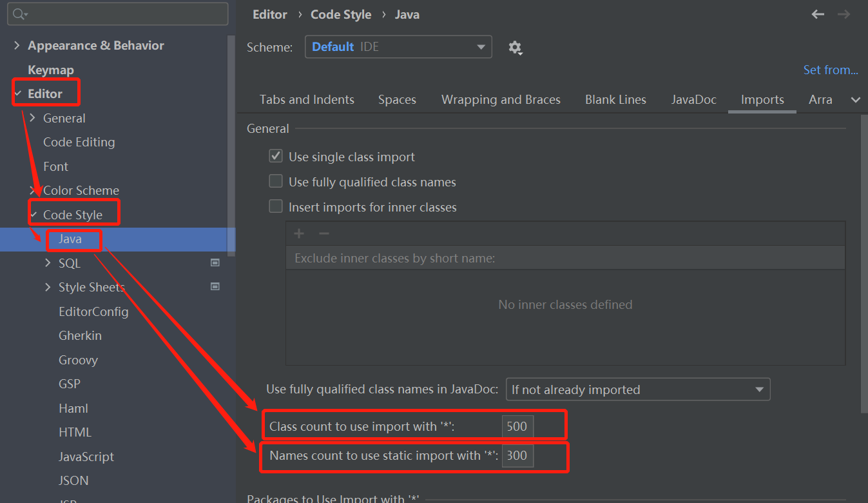868x503 pixels.
Task: Expand Appearance & Behavior section
Action: point(17,46)
